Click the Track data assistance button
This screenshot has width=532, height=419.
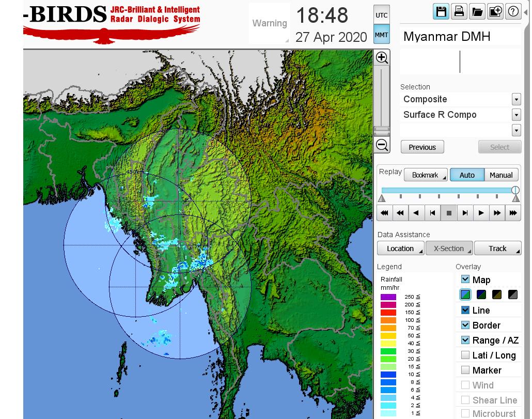pos(497,249)
